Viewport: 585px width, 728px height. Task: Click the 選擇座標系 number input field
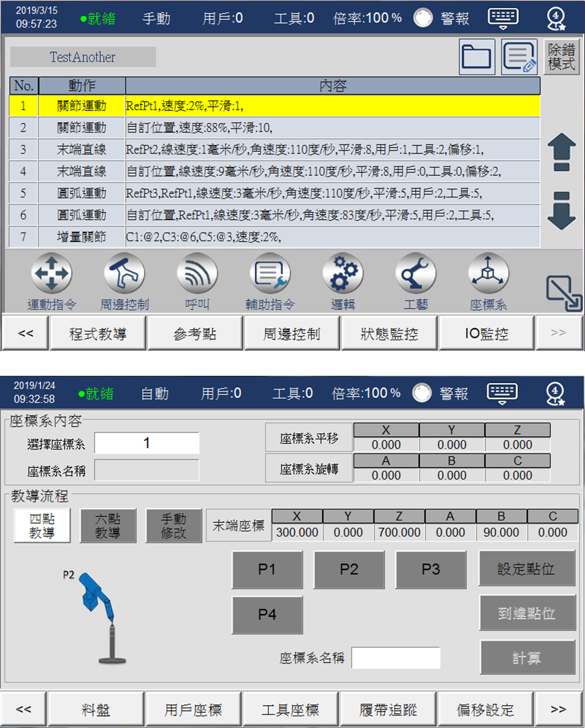click(147, 443)
